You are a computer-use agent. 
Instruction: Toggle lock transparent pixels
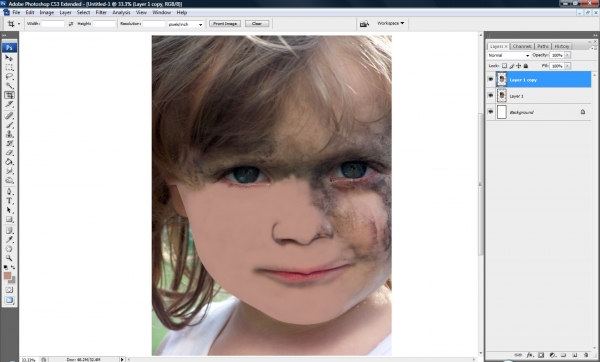pos(504,66)
